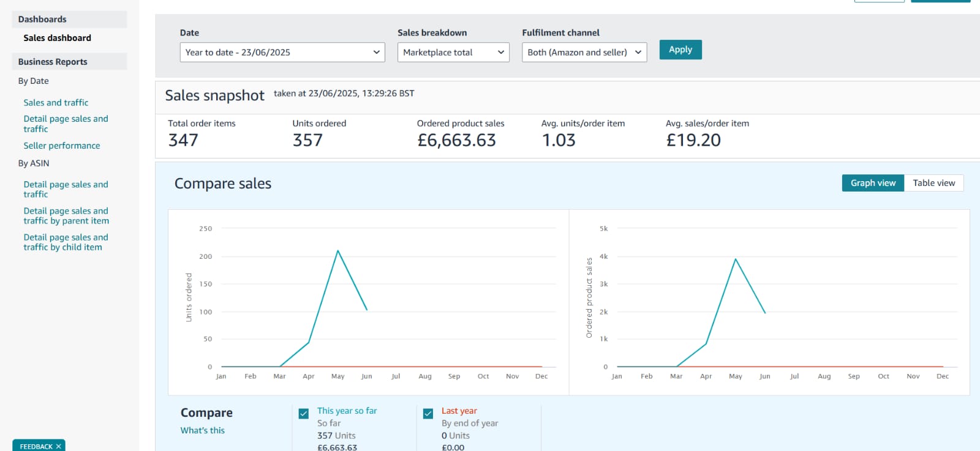Select the Graph view tab

(873, 183)
